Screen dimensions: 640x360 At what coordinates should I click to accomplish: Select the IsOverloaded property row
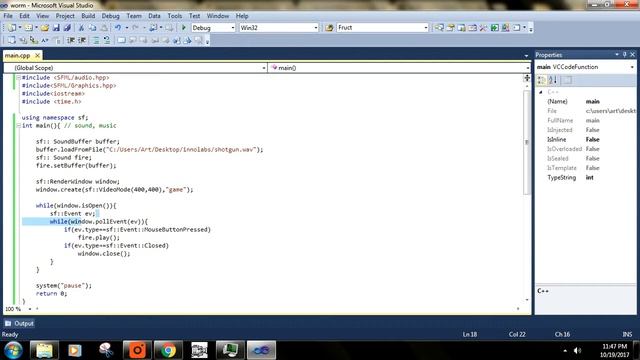tap(586, 149)
